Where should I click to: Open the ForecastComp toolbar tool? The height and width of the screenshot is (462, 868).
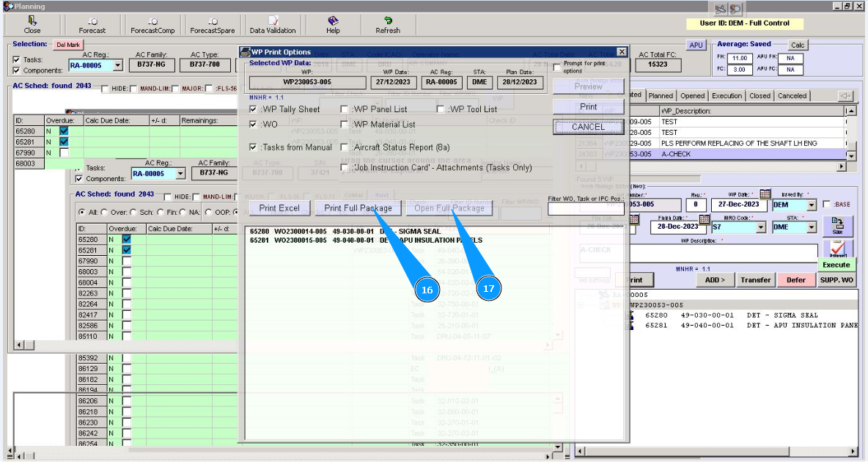[x=152, y=25]
